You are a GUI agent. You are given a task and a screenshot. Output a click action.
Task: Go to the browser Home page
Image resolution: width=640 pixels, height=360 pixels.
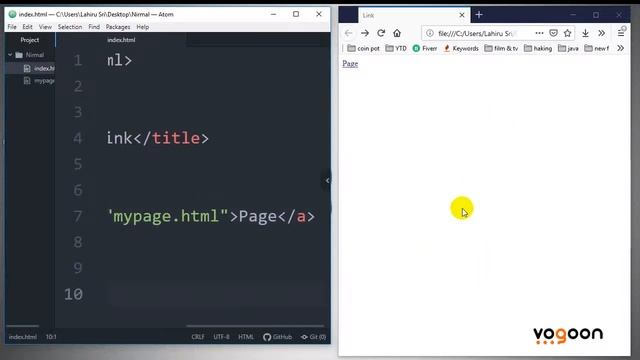pos(397,33)
